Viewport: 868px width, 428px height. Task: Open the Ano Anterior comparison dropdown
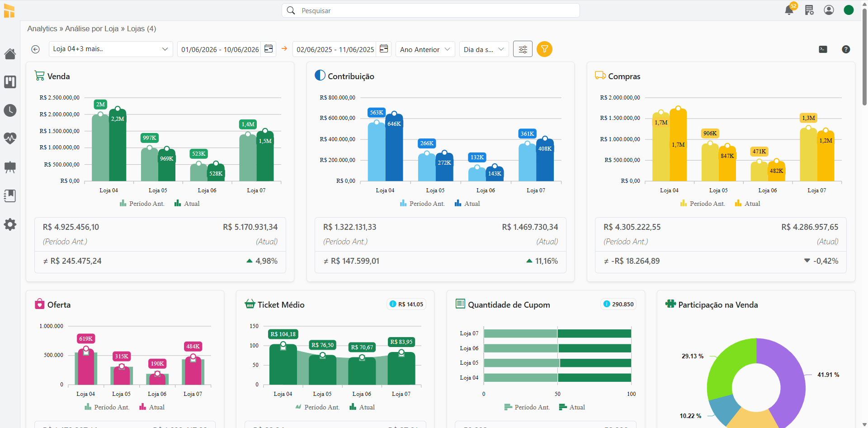[x=425, y=49]
